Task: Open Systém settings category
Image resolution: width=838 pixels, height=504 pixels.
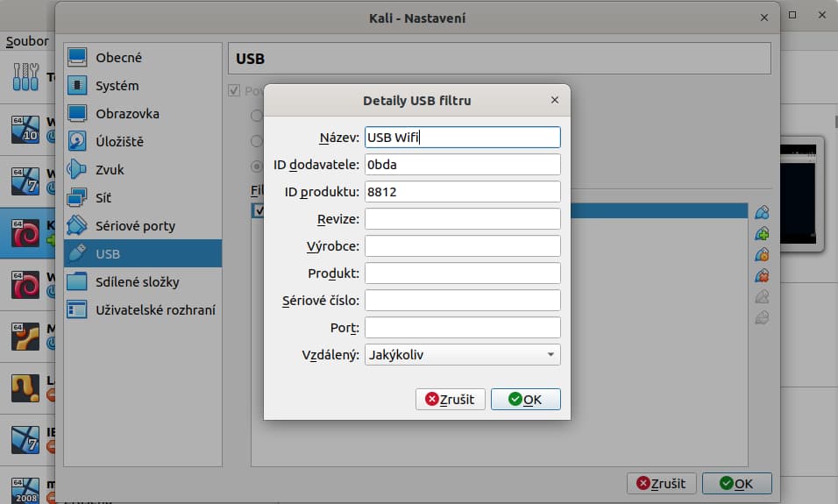Action: coord(143,86)
